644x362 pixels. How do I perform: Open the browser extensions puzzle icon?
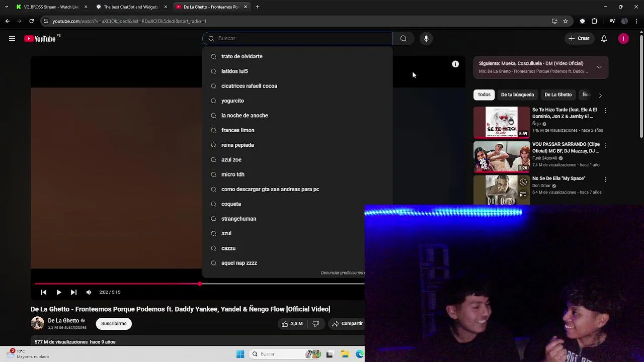coord(595,21)
